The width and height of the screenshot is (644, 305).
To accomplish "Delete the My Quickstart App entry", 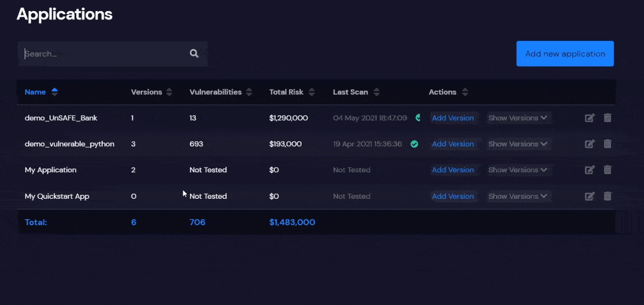I will click(x=607, y=196).
